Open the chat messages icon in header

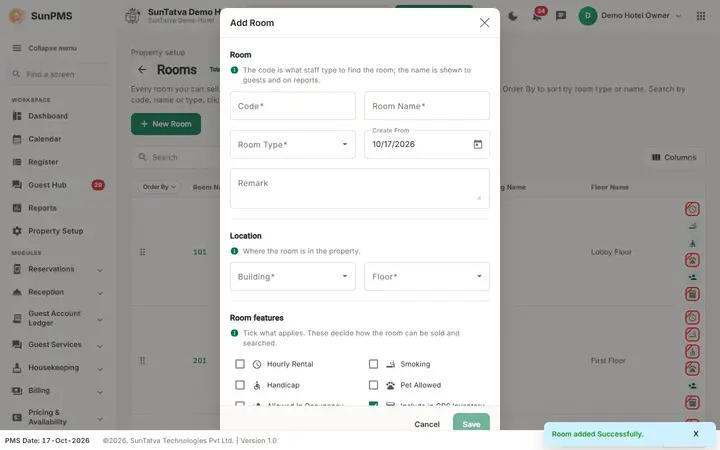click(561, 16)
